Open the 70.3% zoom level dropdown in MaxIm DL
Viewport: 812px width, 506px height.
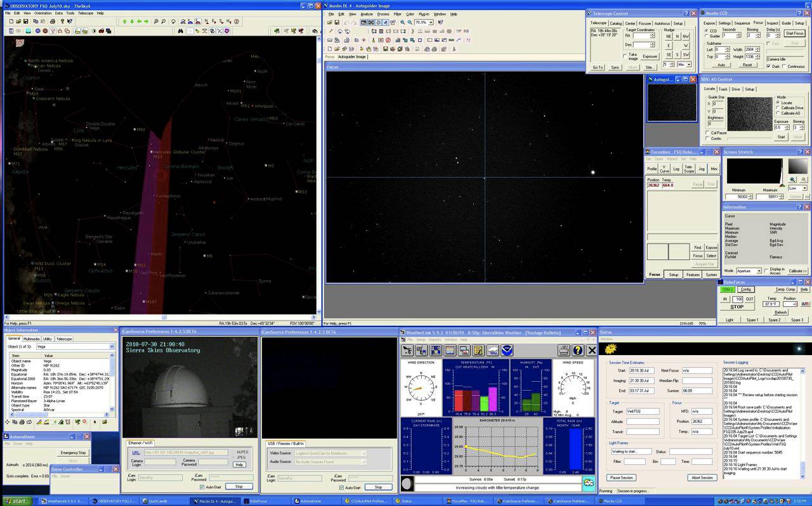[431, 22]
